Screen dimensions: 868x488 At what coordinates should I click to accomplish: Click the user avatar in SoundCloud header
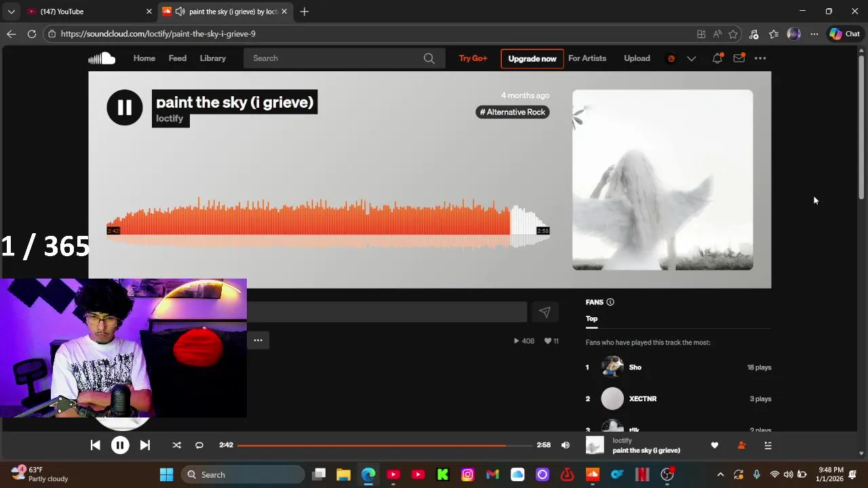tap(671, 58)
